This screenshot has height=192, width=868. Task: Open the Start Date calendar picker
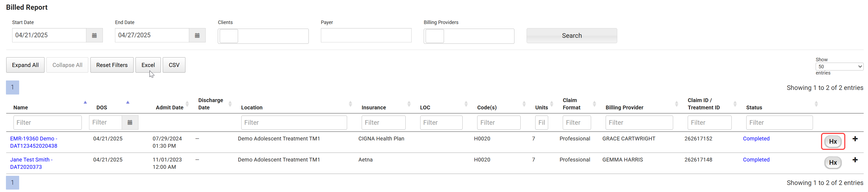94,35
